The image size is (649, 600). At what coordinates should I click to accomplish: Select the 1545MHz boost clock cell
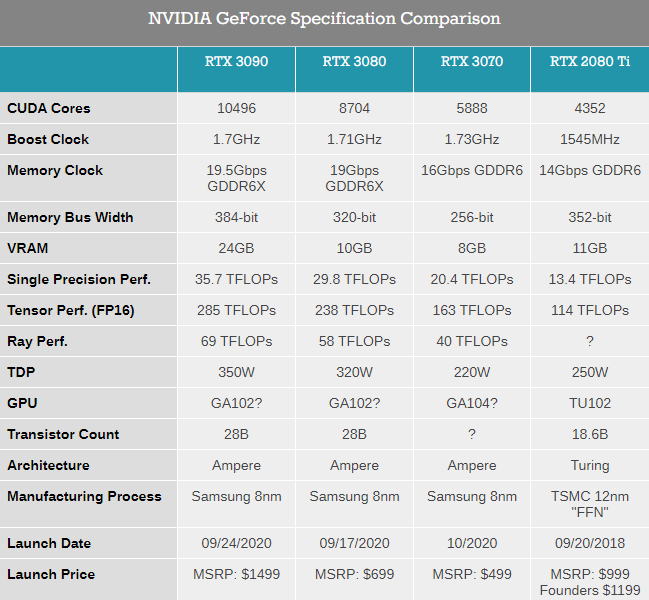click(590, 139)
